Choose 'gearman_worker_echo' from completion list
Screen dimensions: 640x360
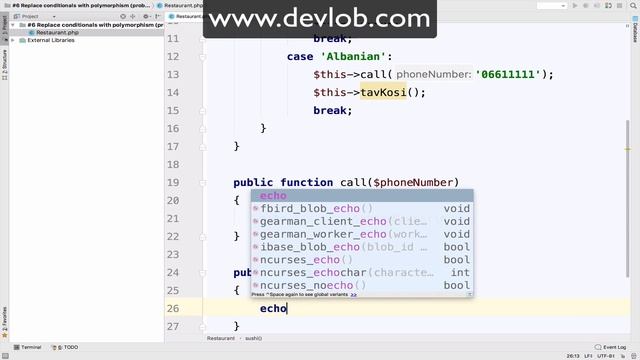(x=362, y=234)
